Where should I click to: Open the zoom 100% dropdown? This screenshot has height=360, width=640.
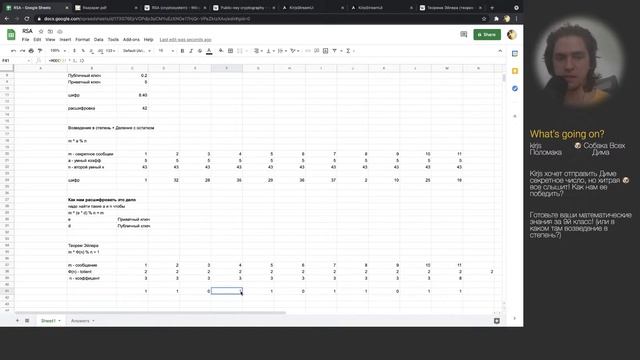pos(58,51)
